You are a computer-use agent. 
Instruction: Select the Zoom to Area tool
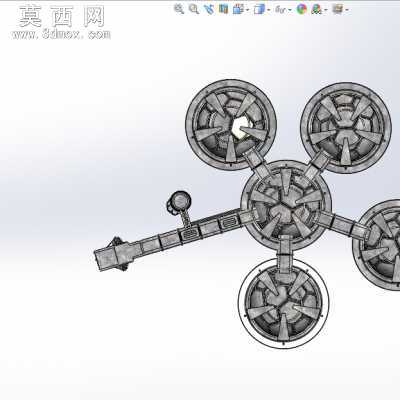pos(194,9)
